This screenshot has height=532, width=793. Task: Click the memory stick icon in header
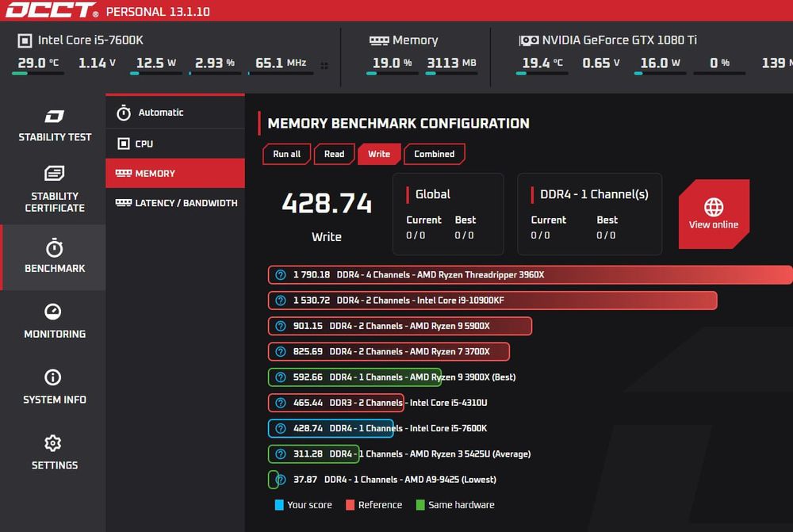coord(379,40)
